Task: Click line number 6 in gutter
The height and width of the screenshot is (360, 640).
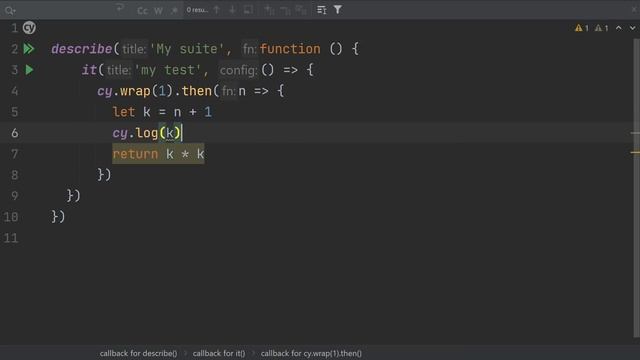Action: coord(15,133)
